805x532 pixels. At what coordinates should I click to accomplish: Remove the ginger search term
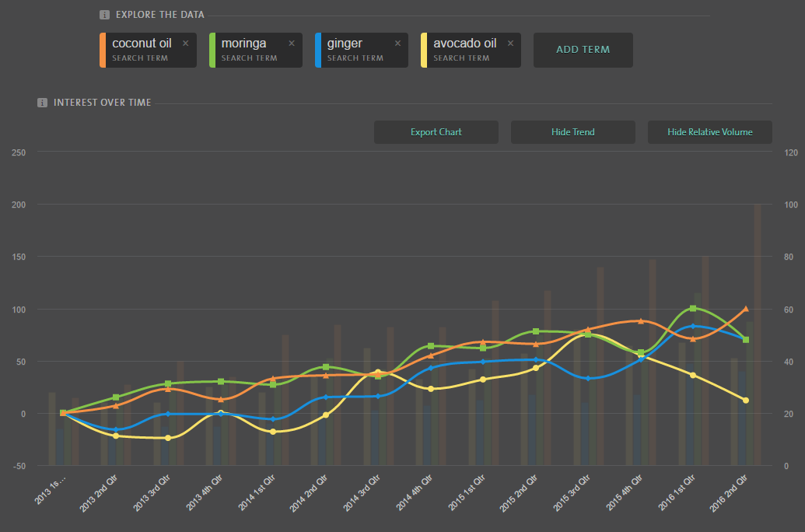click(x=397, y=44)
